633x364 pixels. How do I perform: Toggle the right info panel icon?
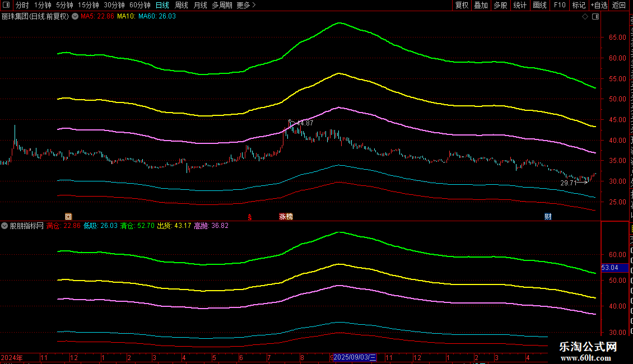click(595, 17)
